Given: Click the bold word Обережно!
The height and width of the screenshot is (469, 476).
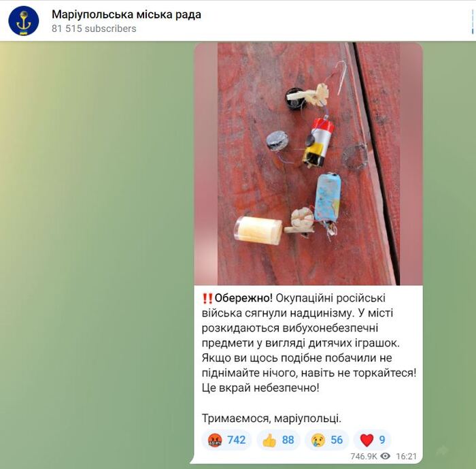Looking at the screenshot, I should click(243, 298).
